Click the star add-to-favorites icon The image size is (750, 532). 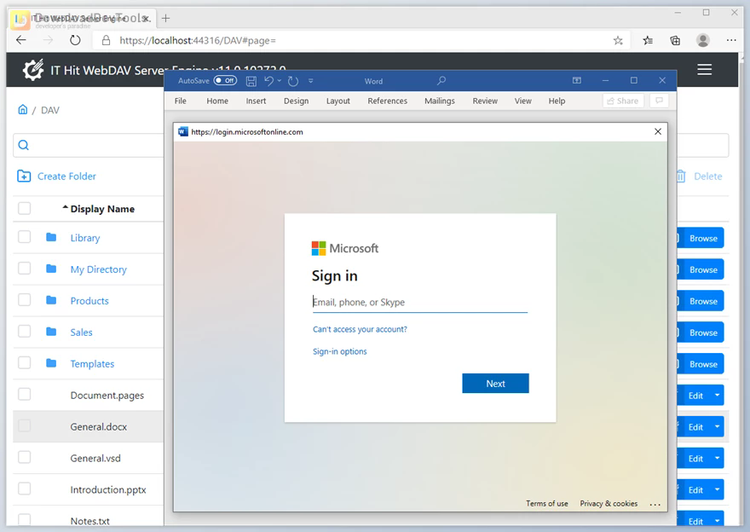(618, 41)
